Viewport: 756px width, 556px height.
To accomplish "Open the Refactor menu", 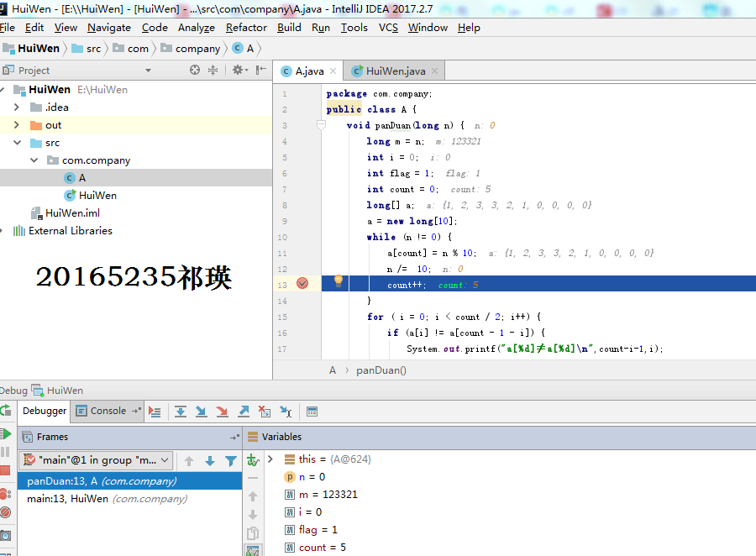I will pos(246,28).
